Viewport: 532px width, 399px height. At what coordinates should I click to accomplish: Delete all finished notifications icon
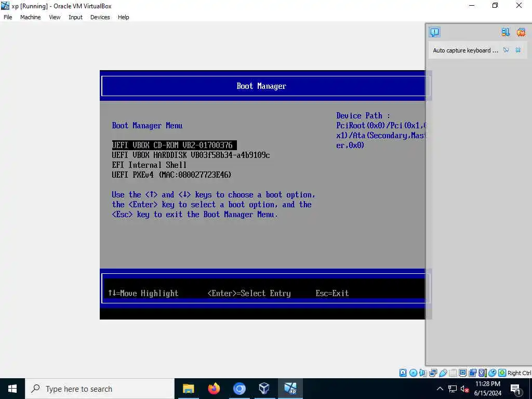point(521,32)
